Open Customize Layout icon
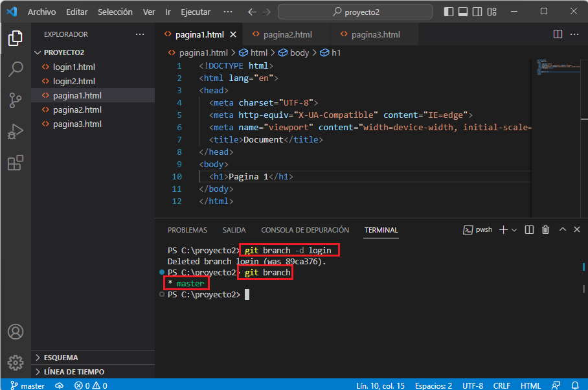 [x=492, y=12]
